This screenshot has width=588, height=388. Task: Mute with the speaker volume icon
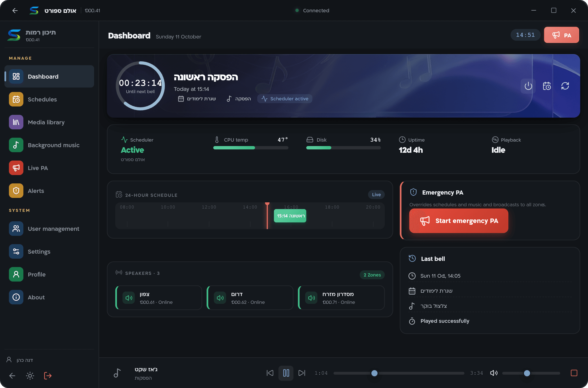pyautogui.click(x=494, y=373)
